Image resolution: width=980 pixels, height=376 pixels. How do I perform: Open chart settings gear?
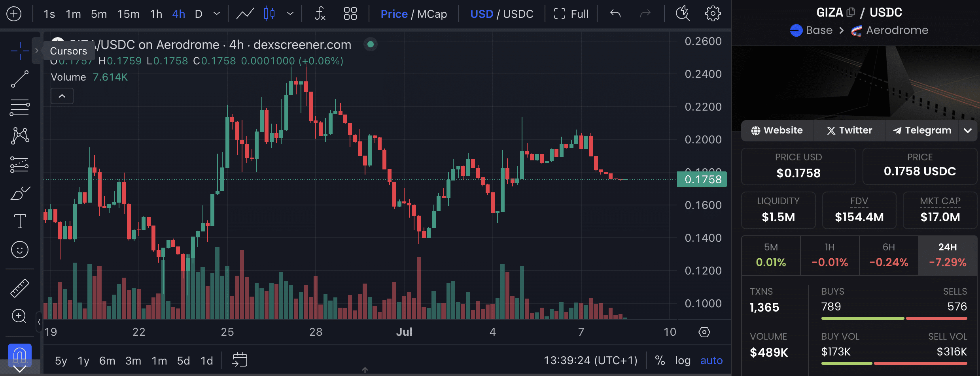click(713, 14)
